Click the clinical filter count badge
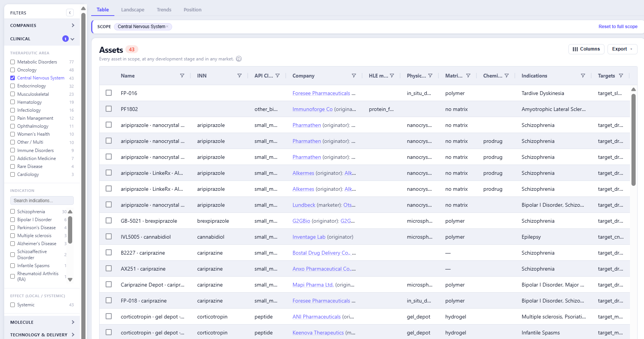Image resolution: width=644 pixels, height=339 pixels. (65, 39)
